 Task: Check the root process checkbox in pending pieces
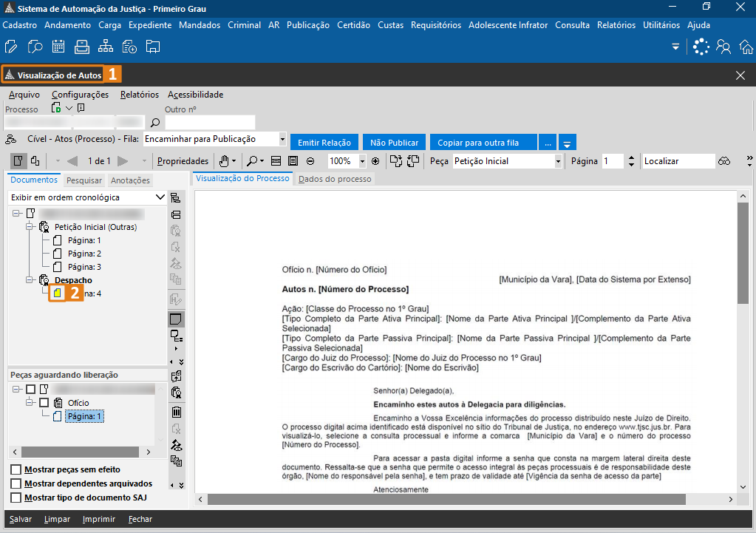tap(31, 390)
